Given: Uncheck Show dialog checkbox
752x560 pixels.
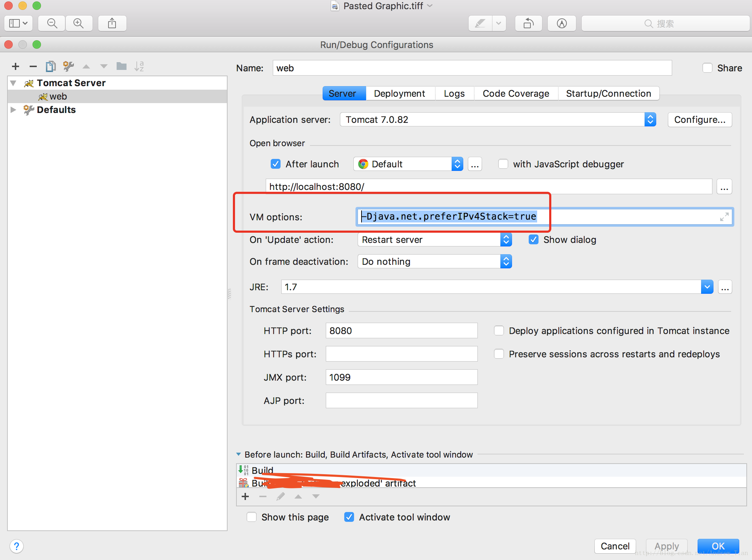Looking at the screenshot, I should pyautogui.click(x=534, y=240).
